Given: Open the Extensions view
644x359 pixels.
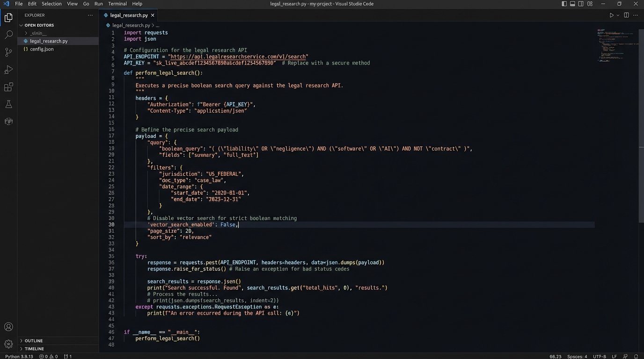Looking at the screenshot, I should click(8, 87).
